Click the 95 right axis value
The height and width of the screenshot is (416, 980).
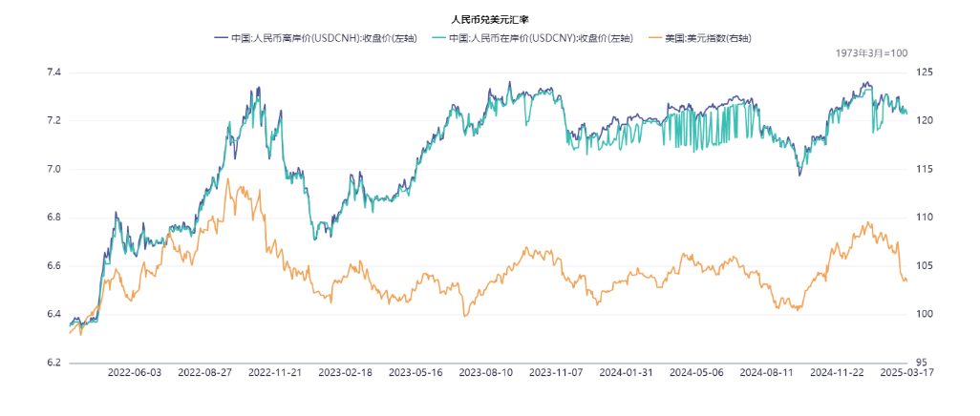tap(922, 363)
